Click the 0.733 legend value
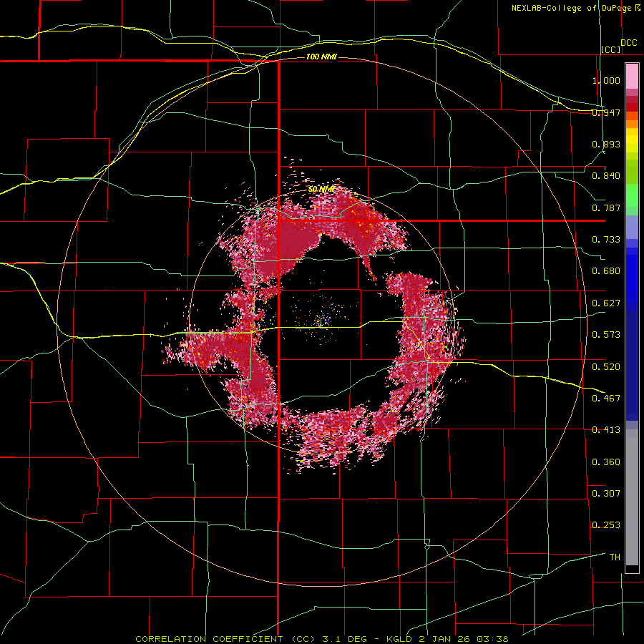 pos(606,240)
